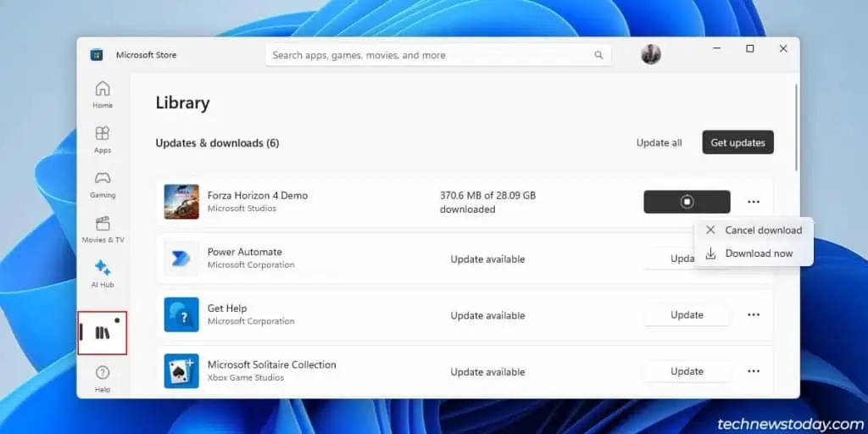Click the 370.6 MB of 28.09 GB text
868x434 pixels.
pos(487,196)
